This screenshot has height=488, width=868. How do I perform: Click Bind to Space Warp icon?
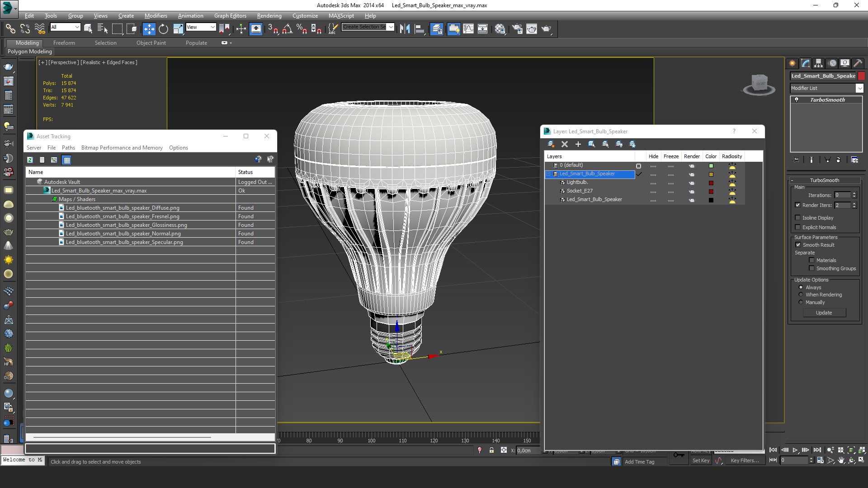(40, 29)
